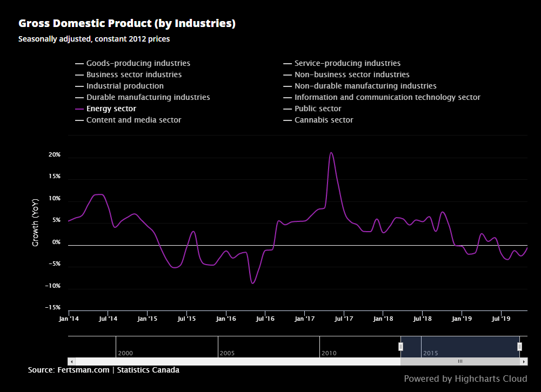Click the Cannabis sector legend marker
The image size is (541, 392).
(x=286, y=120)
